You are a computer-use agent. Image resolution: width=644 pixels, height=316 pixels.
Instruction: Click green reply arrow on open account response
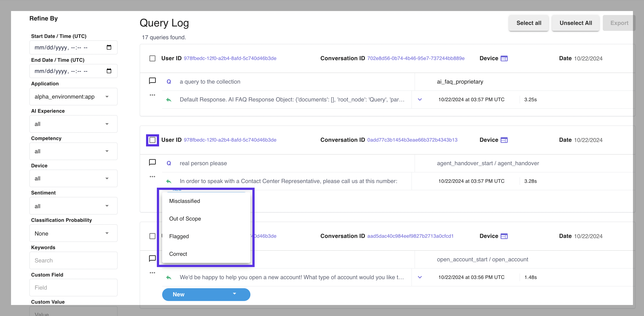[x=169, y=277]
